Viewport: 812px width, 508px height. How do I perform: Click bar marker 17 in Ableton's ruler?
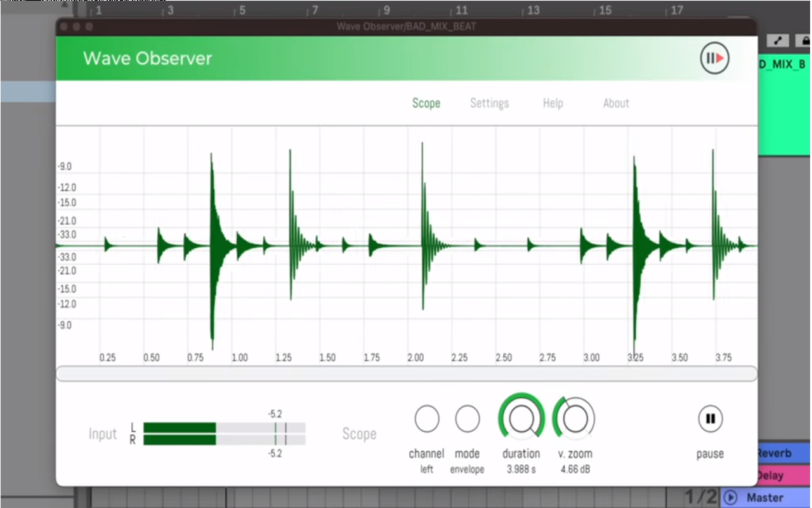[678, 11]
